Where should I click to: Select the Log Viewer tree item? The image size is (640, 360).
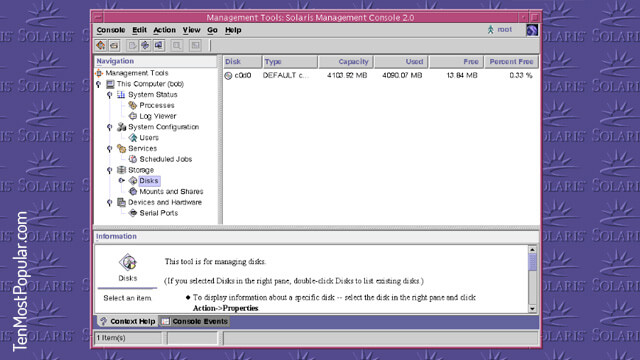click(158, 116)
